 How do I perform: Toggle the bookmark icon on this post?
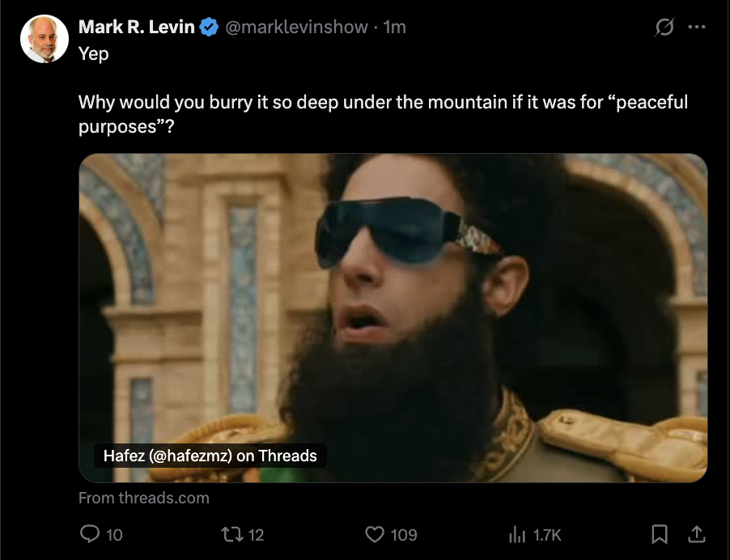(660, 534)
